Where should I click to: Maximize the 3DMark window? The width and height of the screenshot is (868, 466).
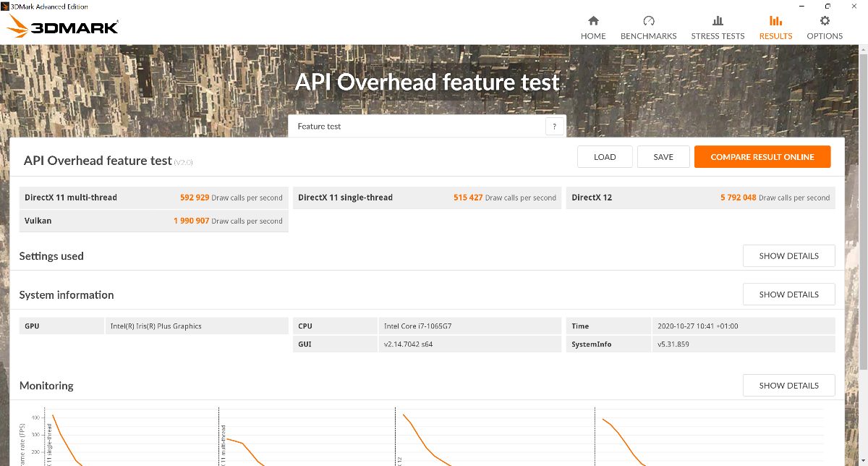pyautogui.click(x=827, y=6)
